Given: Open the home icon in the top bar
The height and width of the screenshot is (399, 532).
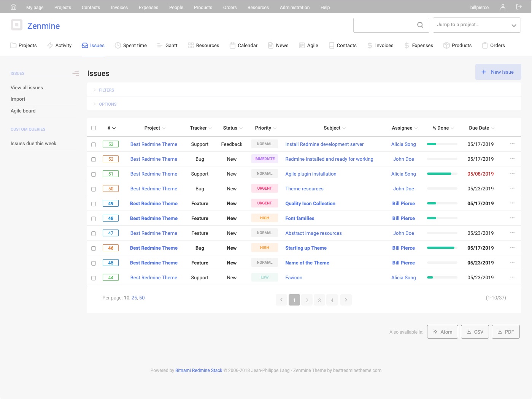Looking at the screenshot, I should pyautogui.click(x=14, y=7).
